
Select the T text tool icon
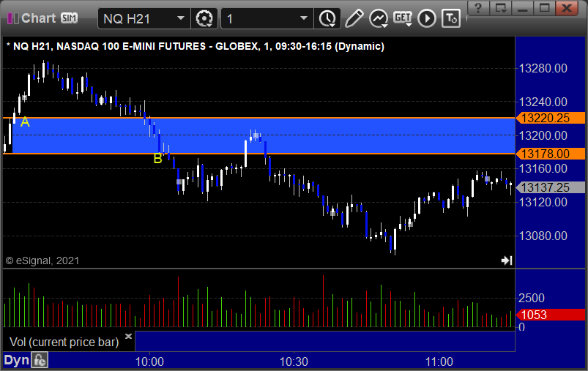451,18
